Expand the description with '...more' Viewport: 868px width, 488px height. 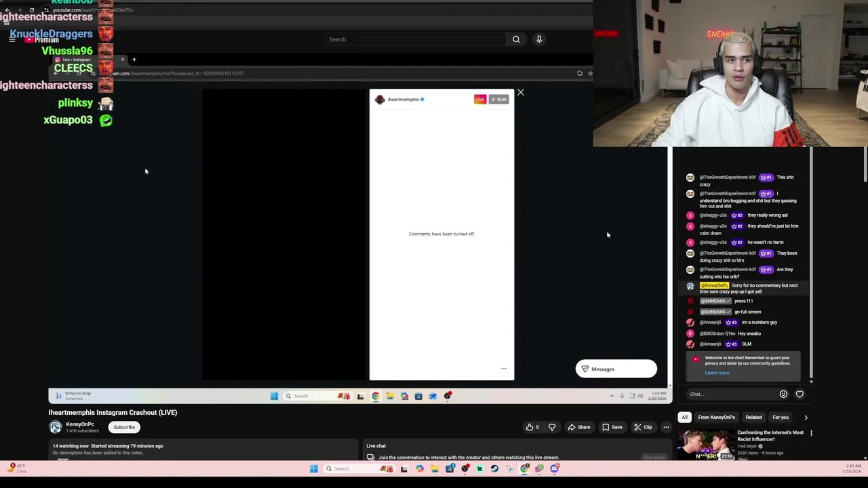pyautogui.click(x=63, y=459)
